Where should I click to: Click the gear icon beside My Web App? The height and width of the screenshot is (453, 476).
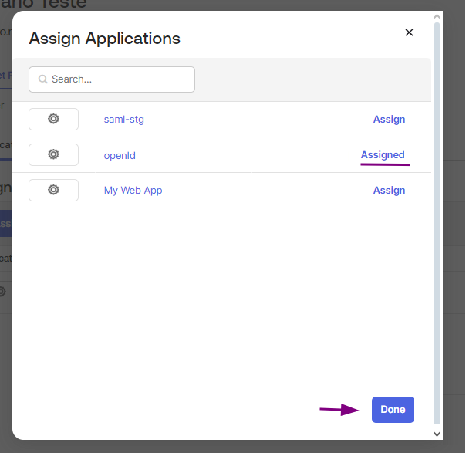coord(53,190)
